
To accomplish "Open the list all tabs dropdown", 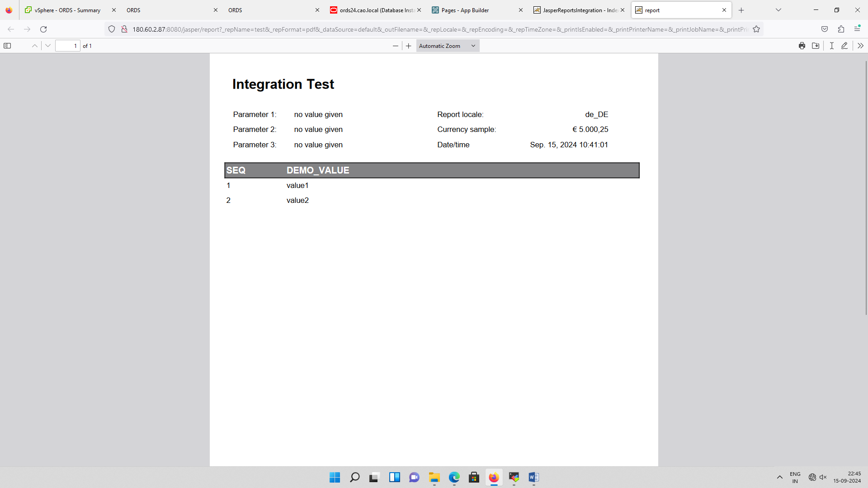I will point(778,10).
